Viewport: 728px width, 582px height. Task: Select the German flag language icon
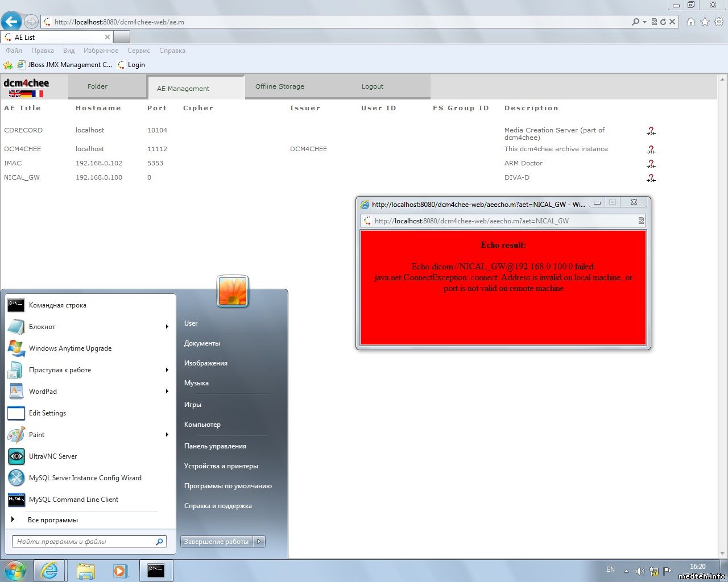pyautogui.click(x=27, y=94)
